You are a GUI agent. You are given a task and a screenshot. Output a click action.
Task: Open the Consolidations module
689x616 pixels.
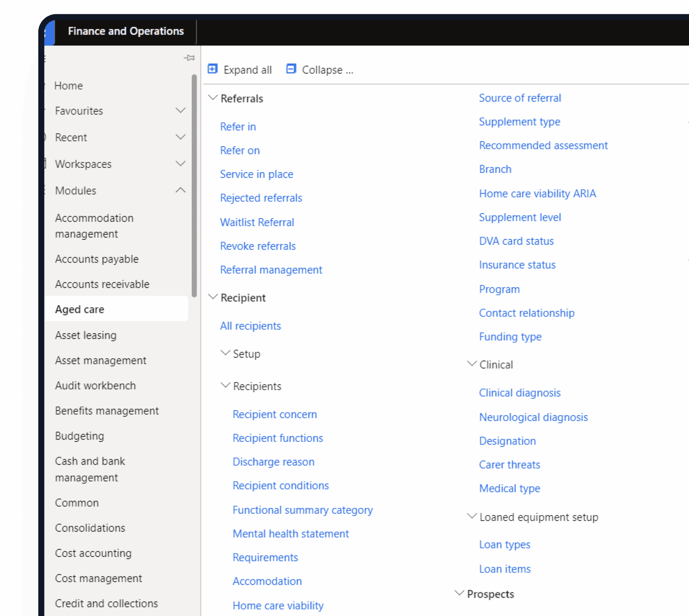click(90, 528)
